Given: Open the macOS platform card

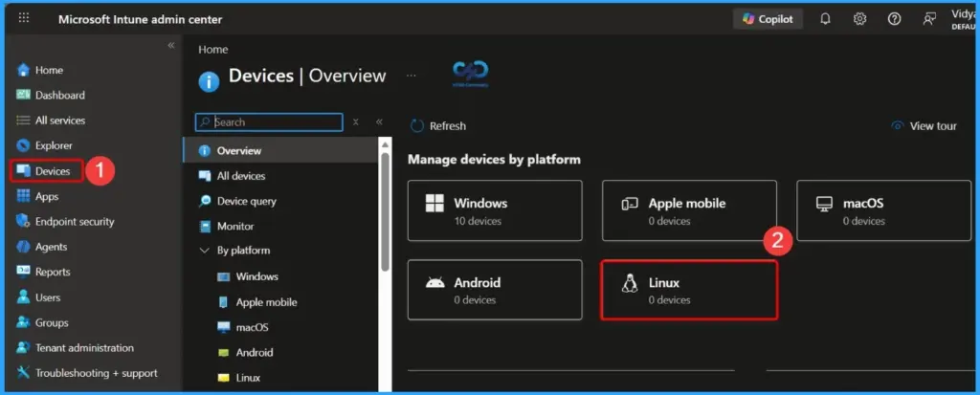Looking at the screenshot, I should coord(883,210).
